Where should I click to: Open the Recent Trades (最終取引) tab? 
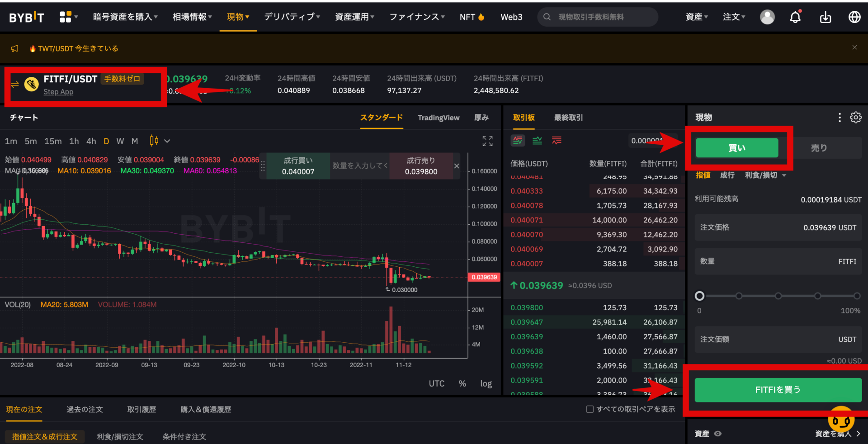tap(569, 118)
